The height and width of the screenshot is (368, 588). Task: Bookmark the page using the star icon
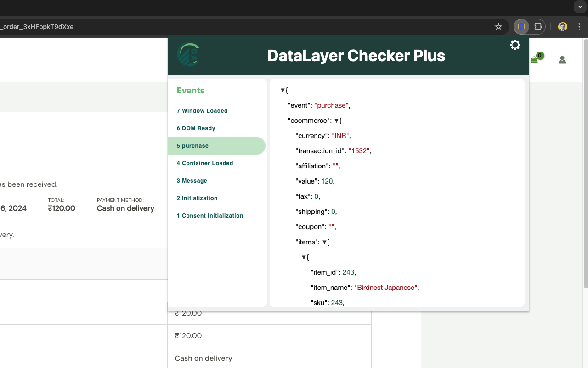coord(498,27)
